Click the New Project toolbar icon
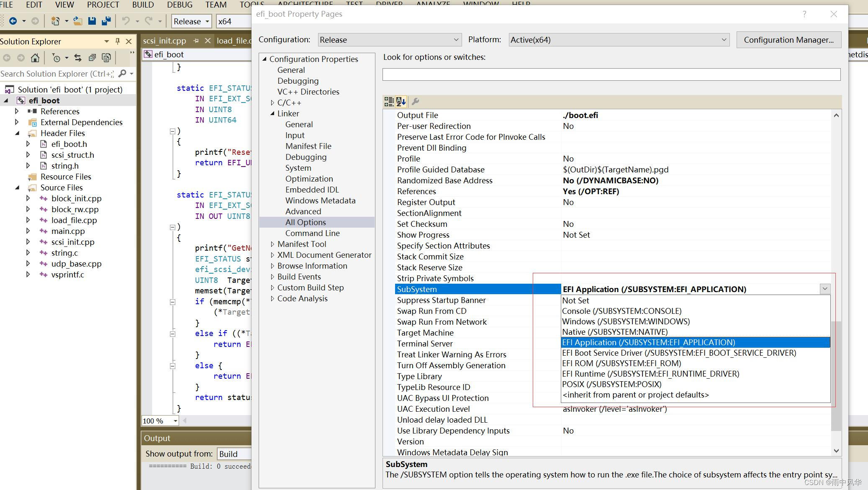The image size is (868, 490). (55, 21)
